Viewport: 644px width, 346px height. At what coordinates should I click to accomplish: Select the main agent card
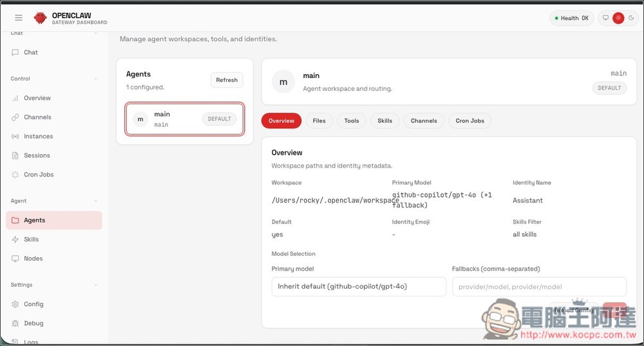point(185,119)
